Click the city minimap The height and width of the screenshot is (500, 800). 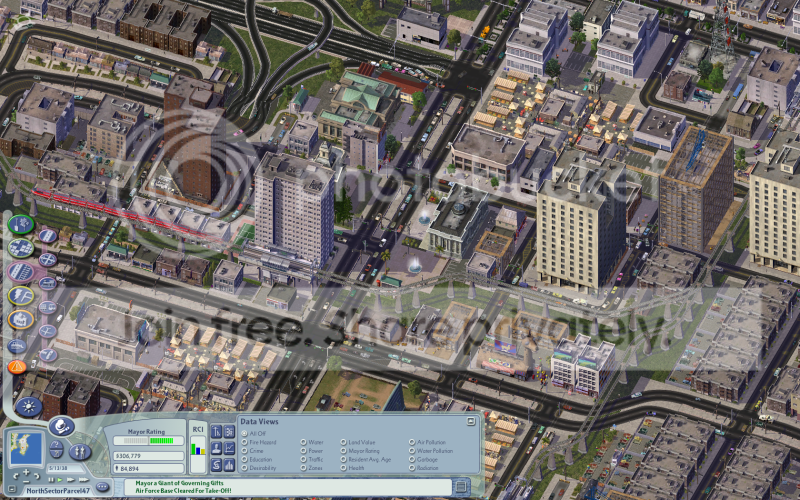coord(26,448)
